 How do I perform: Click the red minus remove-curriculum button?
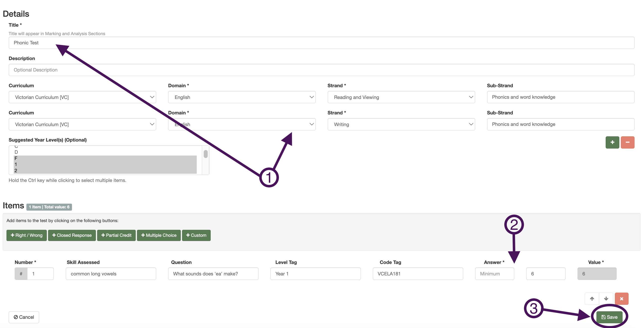click(x=627, y=142)
